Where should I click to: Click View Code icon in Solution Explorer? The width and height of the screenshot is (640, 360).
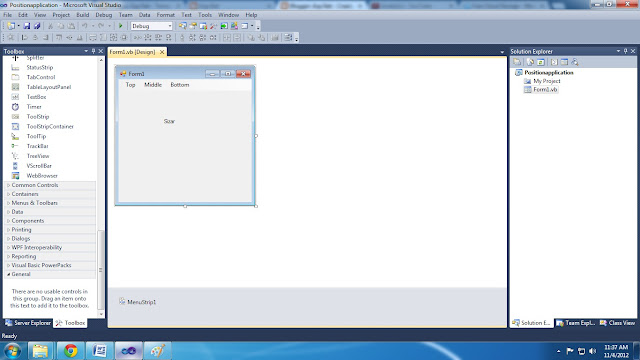(554, 62)
